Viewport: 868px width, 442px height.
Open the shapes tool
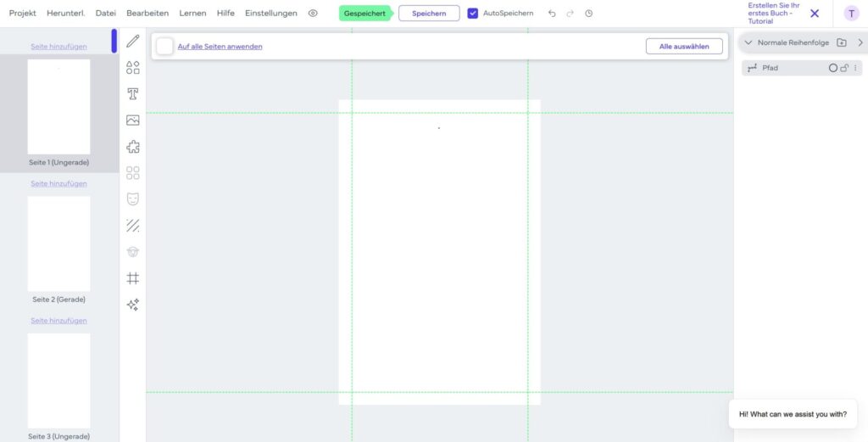pyautogui.click(x=133, y=68)
